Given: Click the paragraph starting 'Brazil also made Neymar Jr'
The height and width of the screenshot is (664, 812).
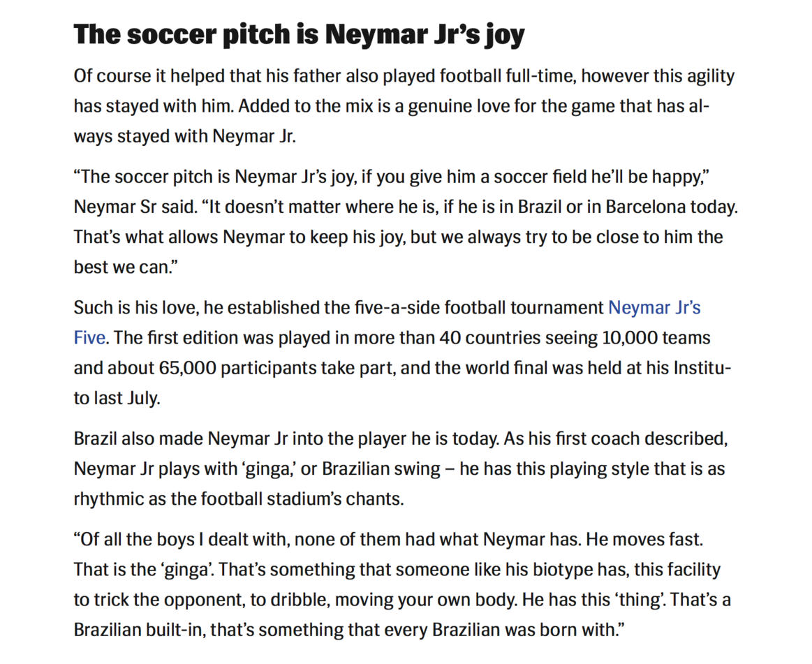Looking at the screenshot, I should click(x=401, y=469).
